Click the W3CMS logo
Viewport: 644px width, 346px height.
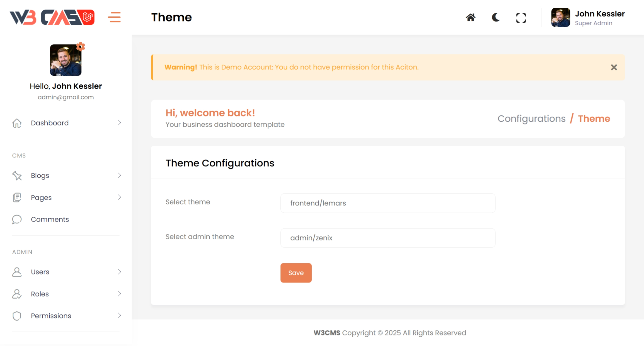pyautogui.click(x=52, y=17)
